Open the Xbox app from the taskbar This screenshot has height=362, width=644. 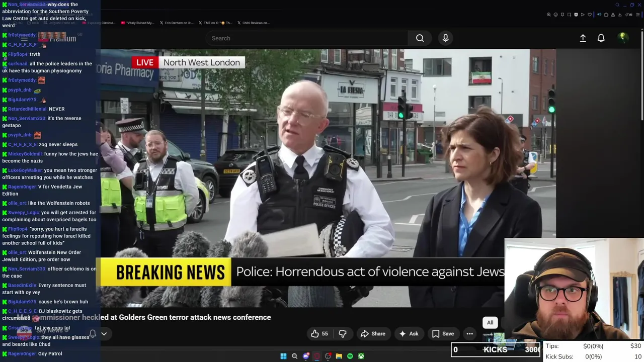pos(361,356)
